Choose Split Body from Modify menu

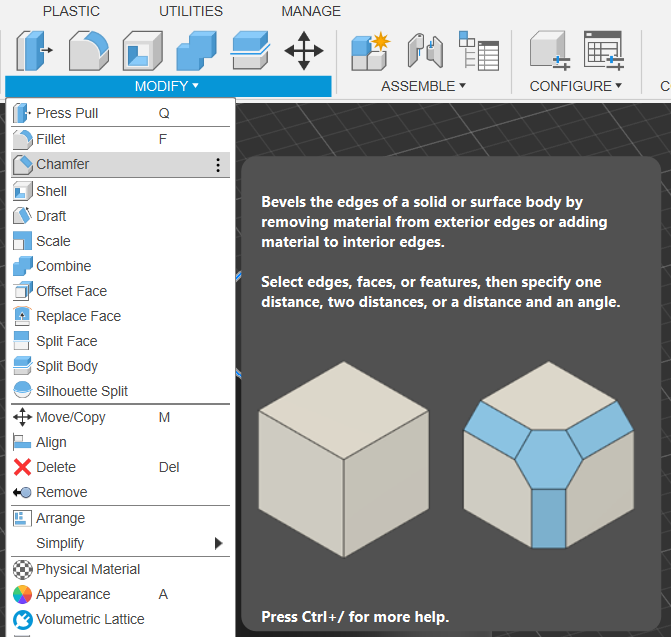click(x=67, y=366)
